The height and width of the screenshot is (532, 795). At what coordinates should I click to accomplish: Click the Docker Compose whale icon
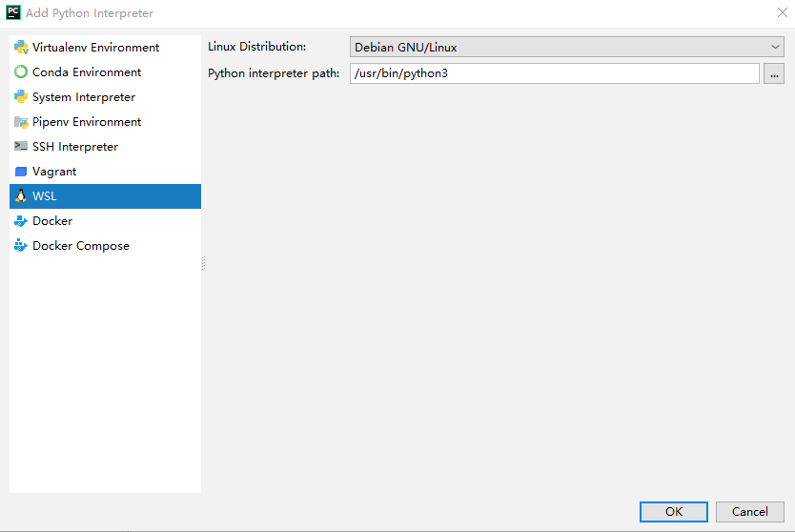21,245
